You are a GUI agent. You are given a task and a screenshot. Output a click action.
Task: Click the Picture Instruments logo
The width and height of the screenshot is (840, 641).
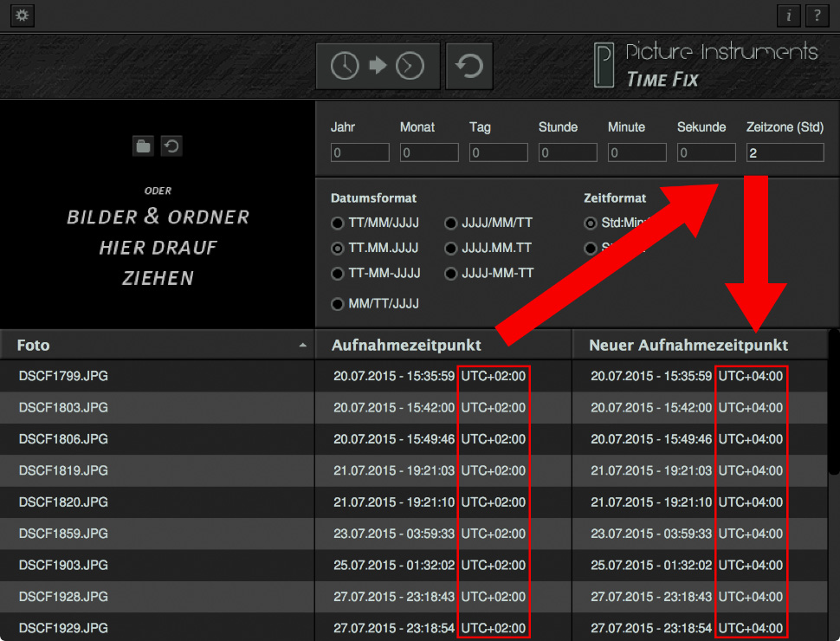point(706,65)
